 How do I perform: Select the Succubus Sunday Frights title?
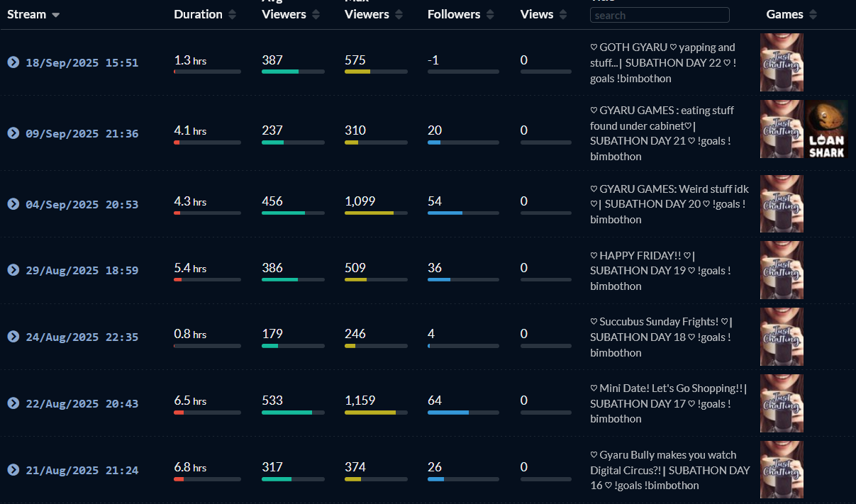click(x=661, y=337)
